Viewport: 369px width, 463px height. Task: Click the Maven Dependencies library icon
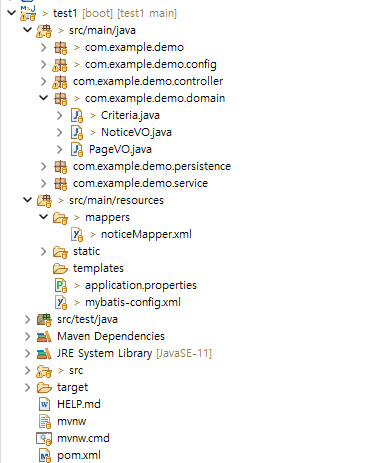pos(44,337)
